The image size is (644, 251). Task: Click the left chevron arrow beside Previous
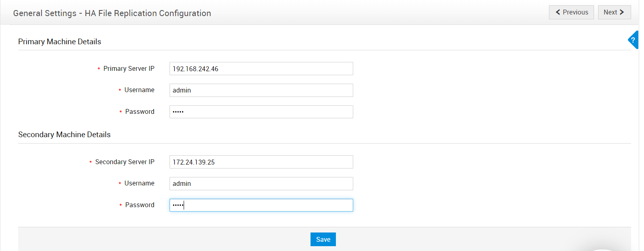[x=558, y=12]
